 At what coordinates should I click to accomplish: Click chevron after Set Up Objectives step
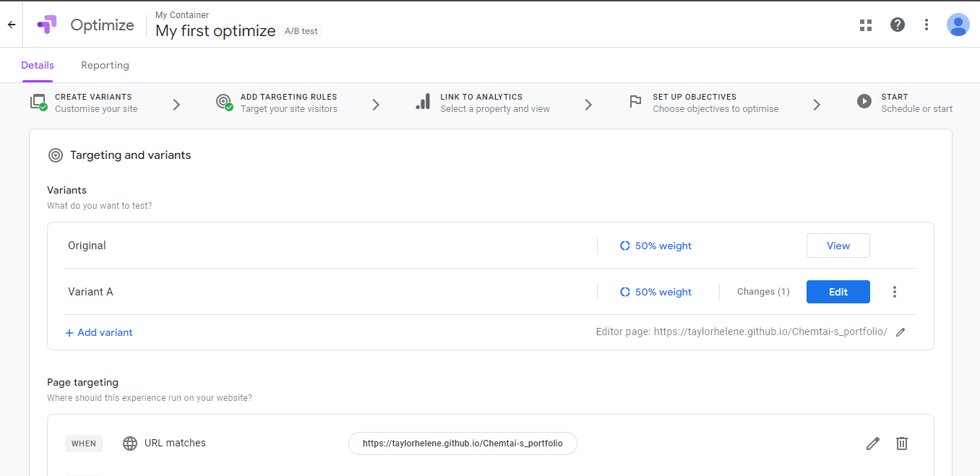point(817,105)
